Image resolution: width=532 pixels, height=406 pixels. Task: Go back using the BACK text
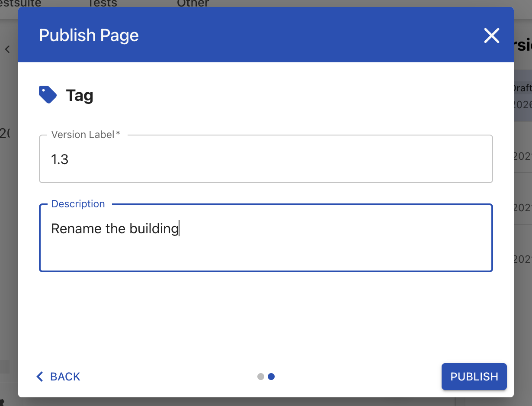pos(65,377)
